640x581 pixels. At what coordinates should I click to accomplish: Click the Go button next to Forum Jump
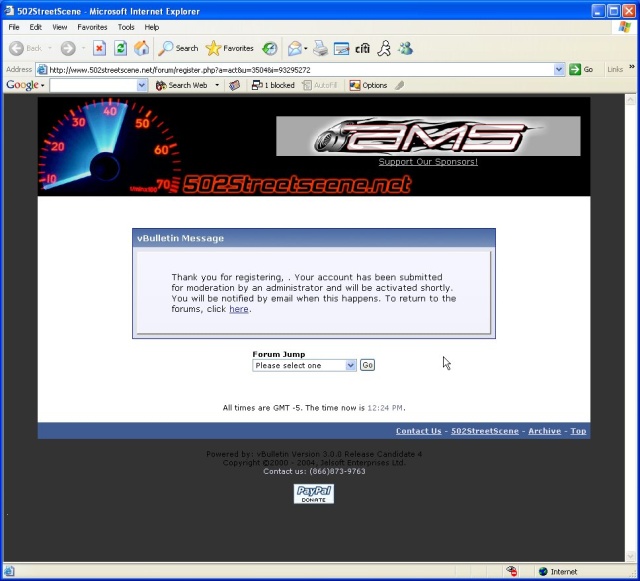pyautogui.click(x=367, y=365)
